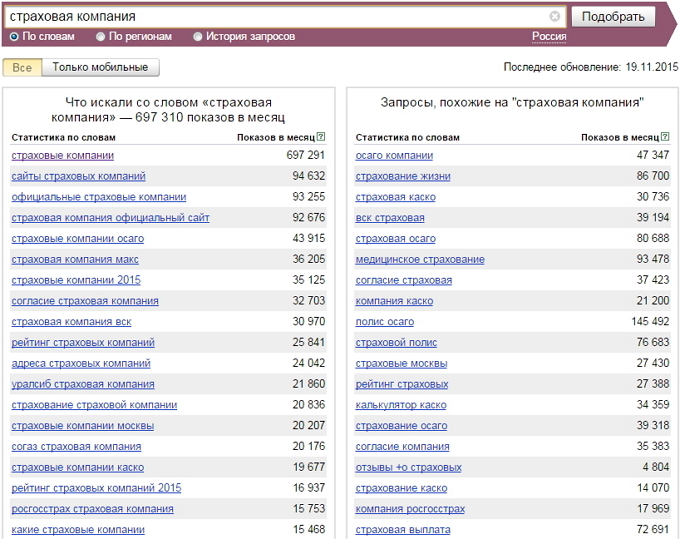Open 'уралсиб страховая компания' link
680x539 pixels.
(x=83, y=384)
